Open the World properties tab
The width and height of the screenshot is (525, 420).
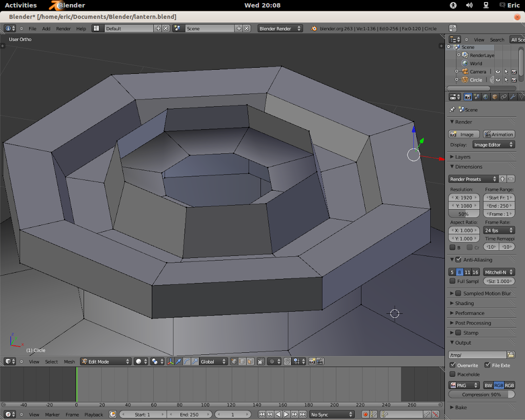click(x=485, y=97)
